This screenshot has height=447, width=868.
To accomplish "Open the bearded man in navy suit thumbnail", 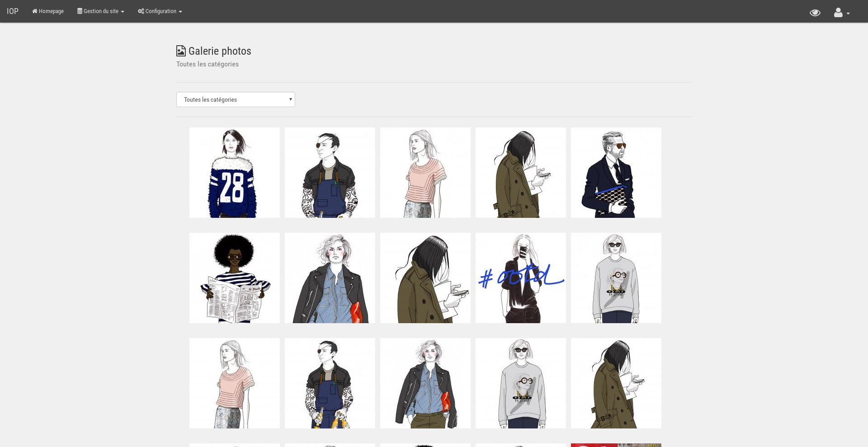I will (x=616, y=173).
